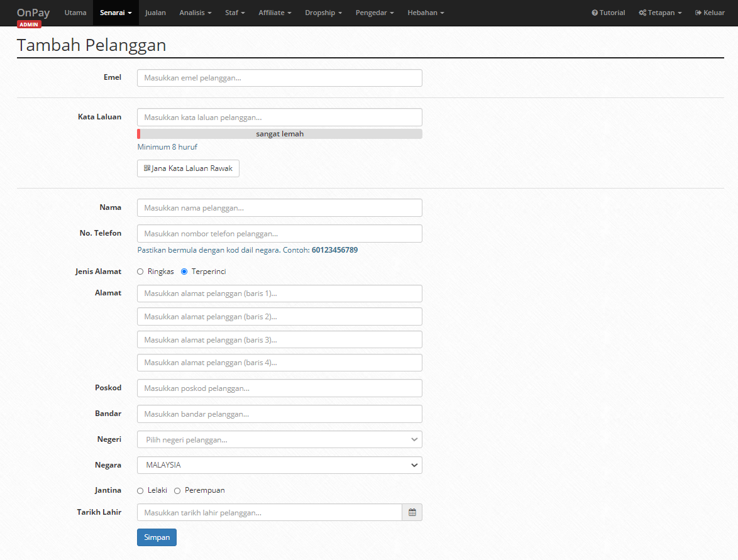The image size is (738, 560).
Task: Choose Lelaki as gender
Action: [x=140, y=491]
